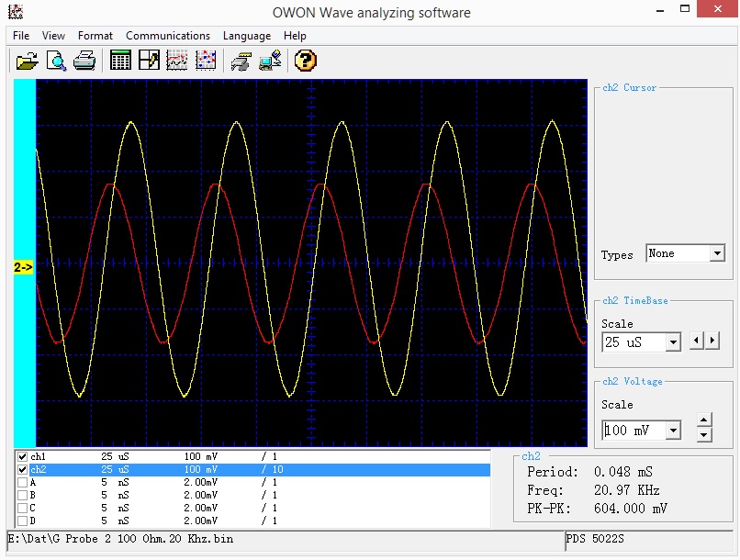This screenshot has height=560, width=740.
Task: Click the OWON application icon in title bar
Action: [x=16, y=11]
